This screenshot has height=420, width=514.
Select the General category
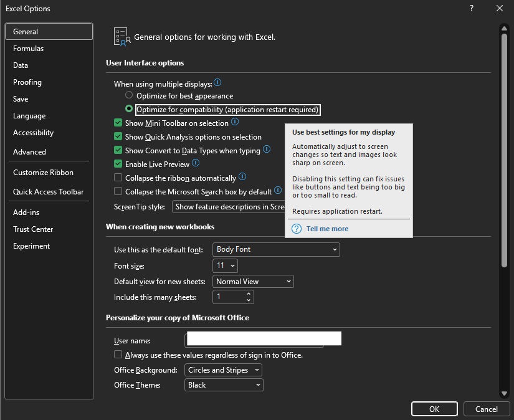pyautogui.click(x=49, y=32)
